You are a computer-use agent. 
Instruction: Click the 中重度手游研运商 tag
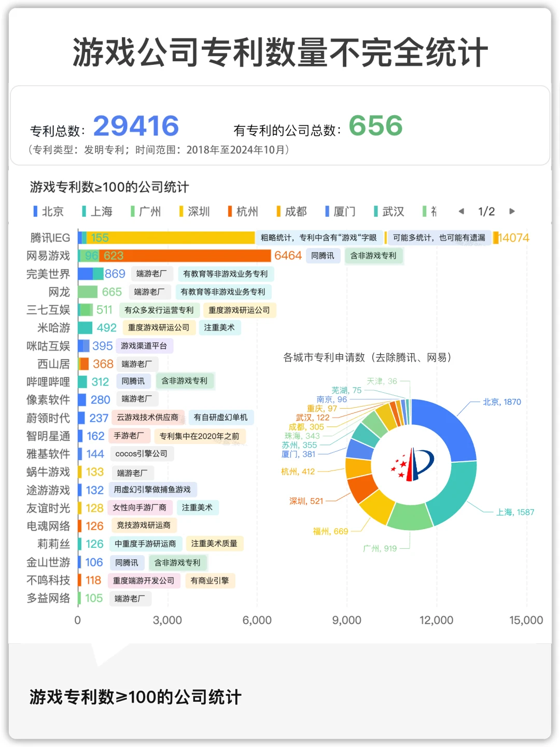146,544
